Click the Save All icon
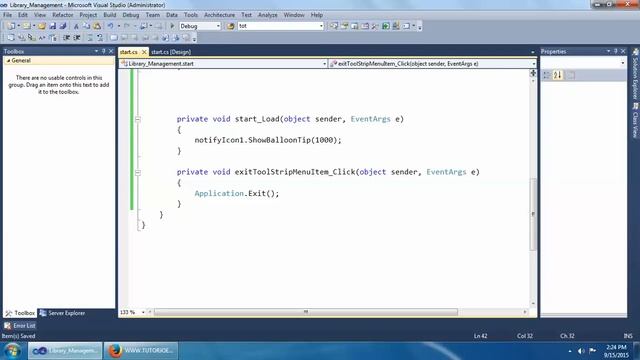 (x=63, y=26)
